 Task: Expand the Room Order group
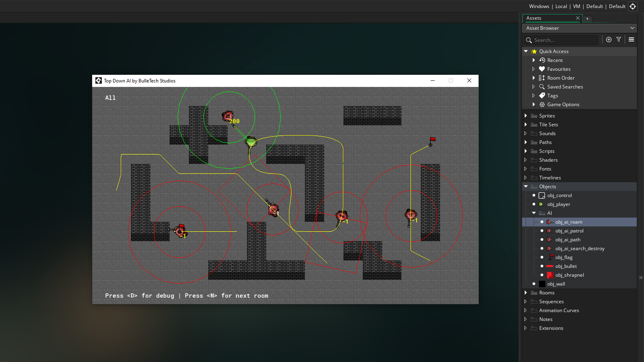point(534,78)
